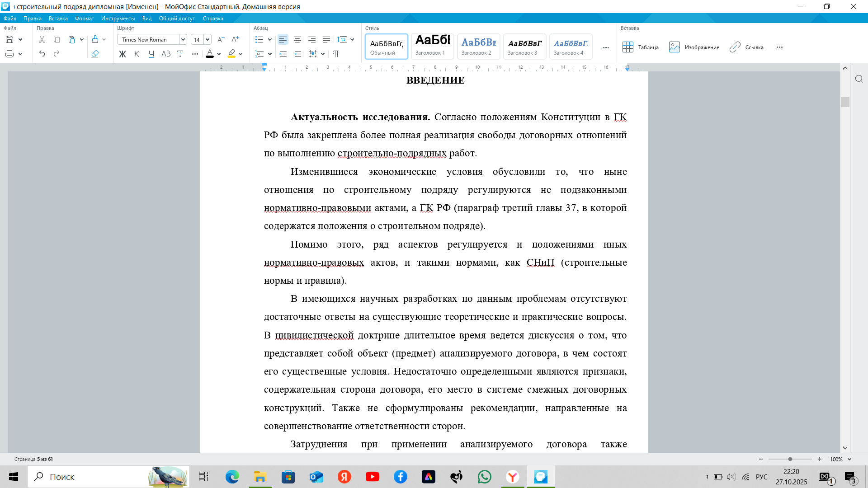Increase font size with A+ icon
The image size is (868, 488).
click(235, 40)
